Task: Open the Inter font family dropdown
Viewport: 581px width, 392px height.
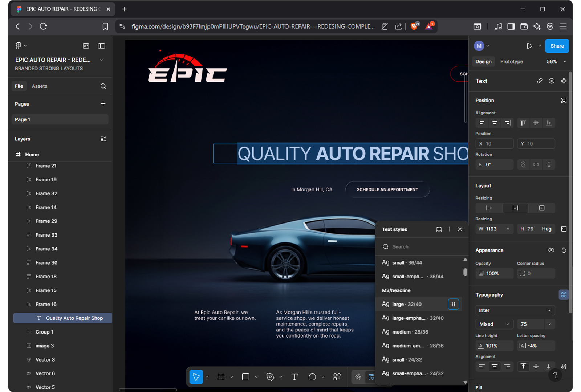Action: pyautogui.click(x=515, y=310)
